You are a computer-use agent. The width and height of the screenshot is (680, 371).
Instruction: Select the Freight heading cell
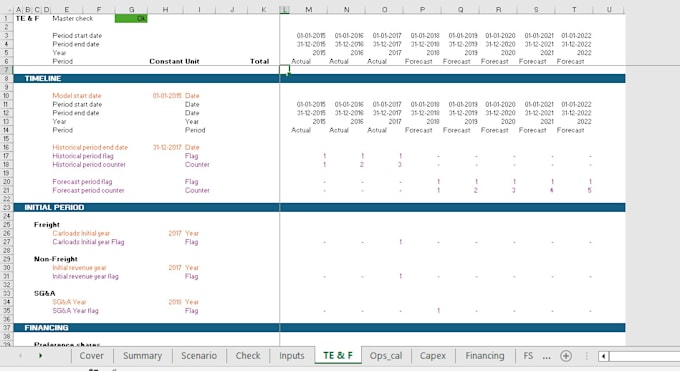pos(47,224)
